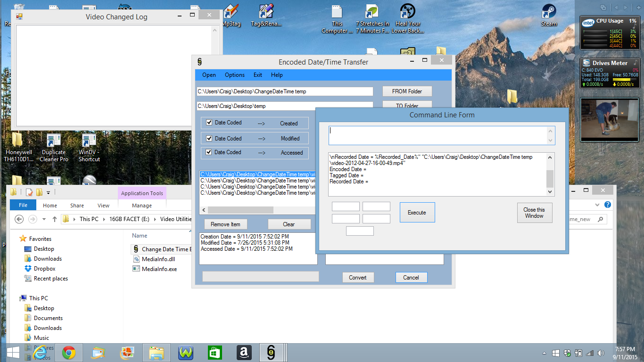Viewport: 644px width, 362px height.
Task: Open Google Chrome from the taskbar
Action: 69,353
